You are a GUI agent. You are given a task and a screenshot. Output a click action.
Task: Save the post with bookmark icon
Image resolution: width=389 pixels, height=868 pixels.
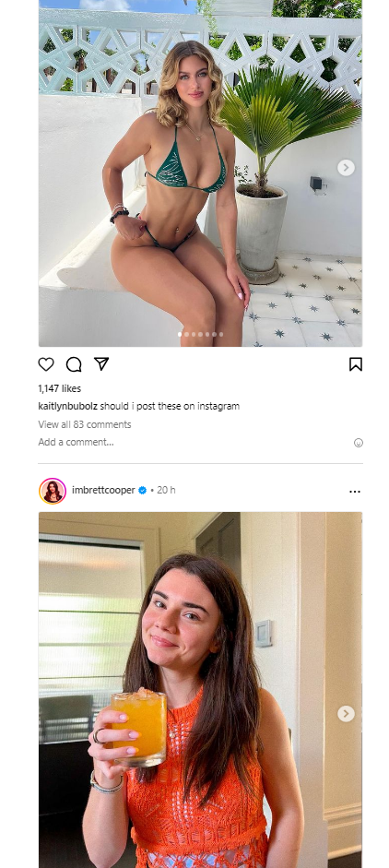[x=355, y=364]
